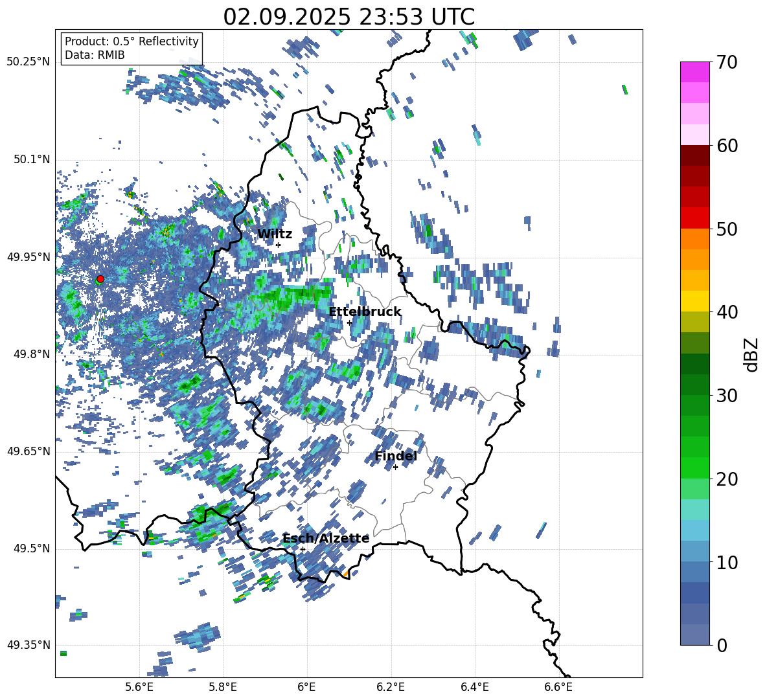Click the 30 value on colorbar
This screenshot has height=700, width=767.
[727, 396]
